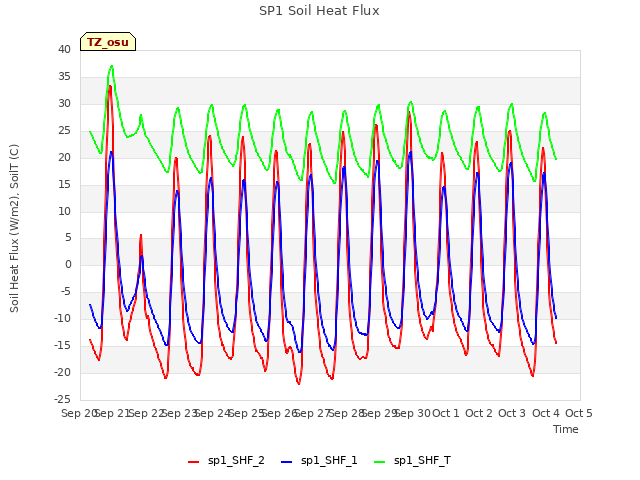Click the sp1_SHF_T legend entry

point(412,460)
